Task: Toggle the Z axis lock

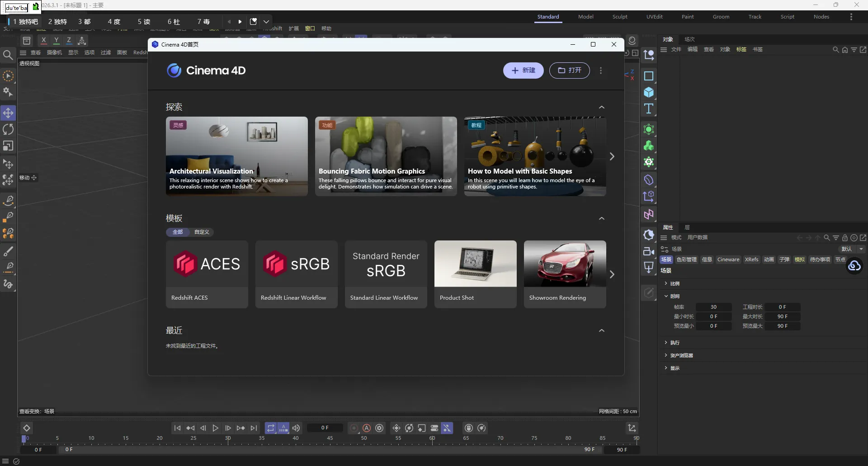Action: tap(69, 41)
